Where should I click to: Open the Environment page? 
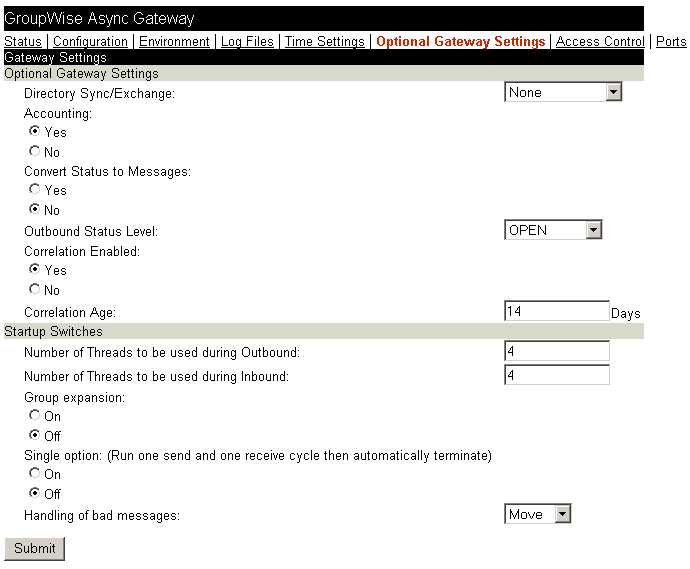click(174, 41)
